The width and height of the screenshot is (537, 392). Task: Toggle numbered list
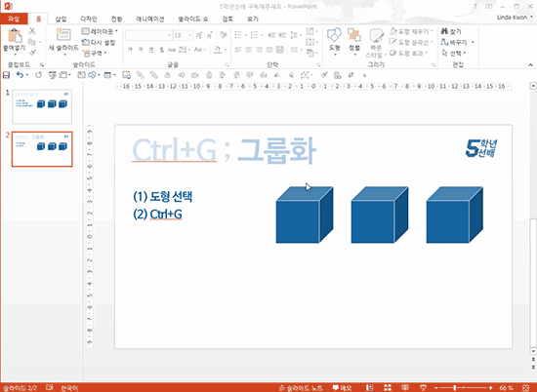click(254, 35)
